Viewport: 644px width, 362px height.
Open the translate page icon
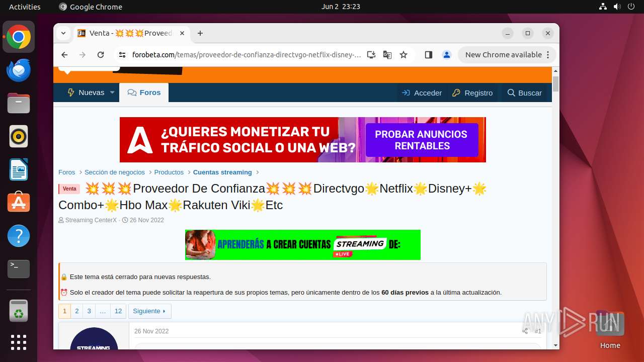coord(387,55)
